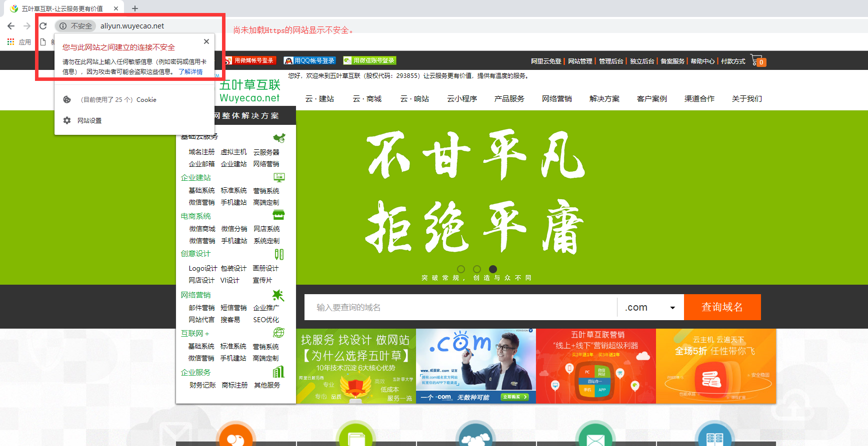Log in with 用微信帐号登录
Image resolution: width=868 pixels, height=446 pixels.
pos(369,60)
